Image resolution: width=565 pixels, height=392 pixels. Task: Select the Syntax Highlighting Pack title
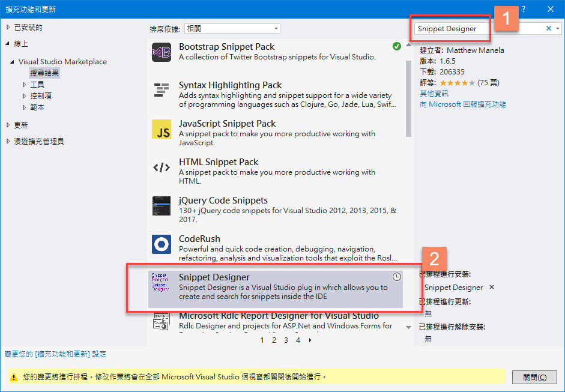230,85
